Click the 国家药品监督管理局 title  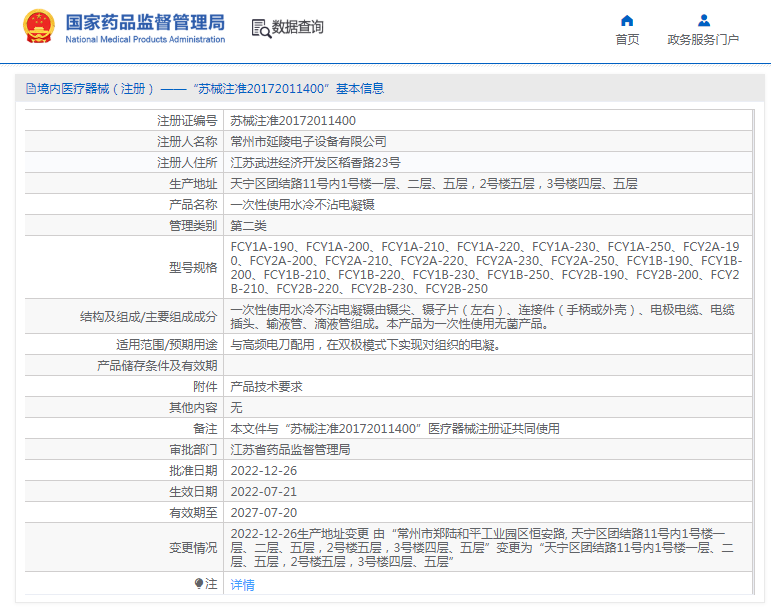(145, 22)
